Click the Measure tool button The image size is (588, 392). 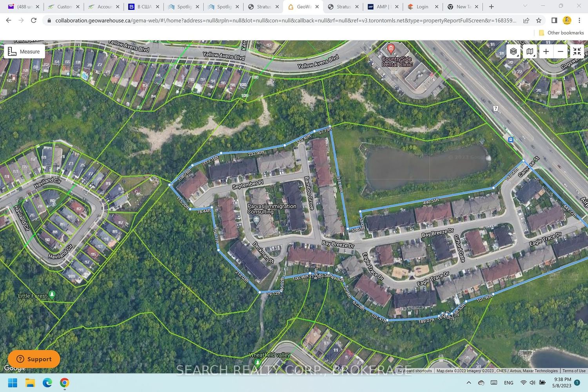24,51
